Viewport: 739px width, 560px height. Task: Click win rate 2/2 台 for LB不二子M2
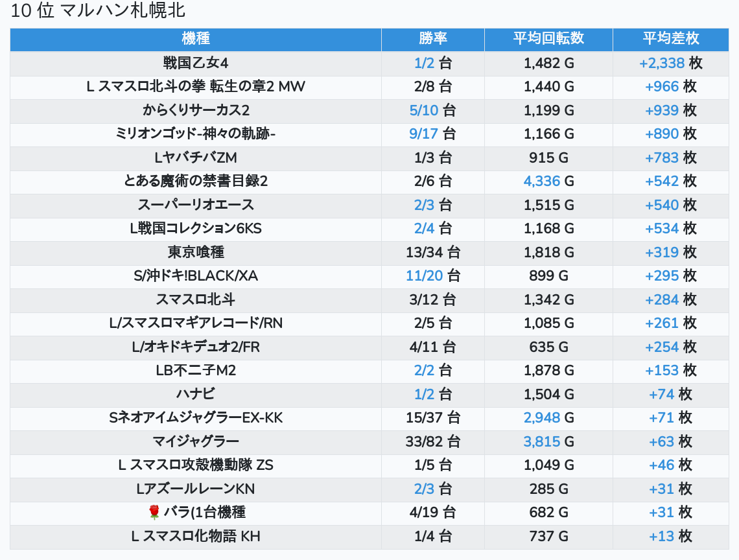(x=432, y=371)
